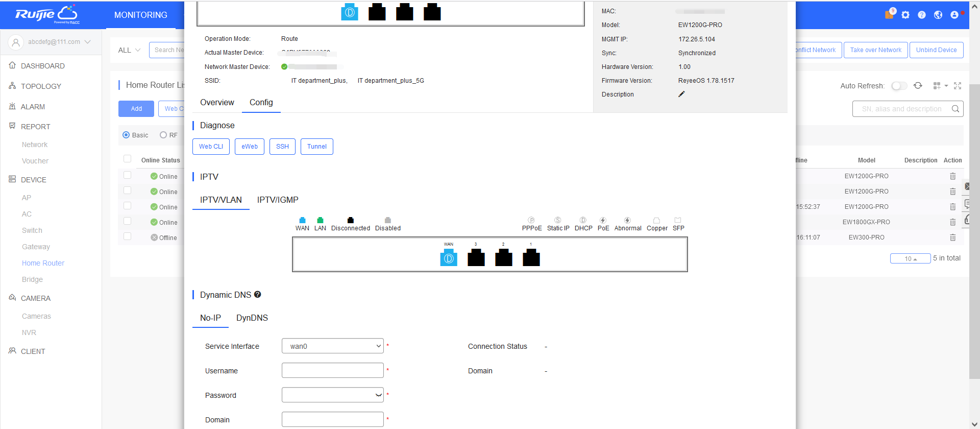Open Home Router in the sidebar
The height and width of the screenshot is (429, 980).
(x=43, y=263)
